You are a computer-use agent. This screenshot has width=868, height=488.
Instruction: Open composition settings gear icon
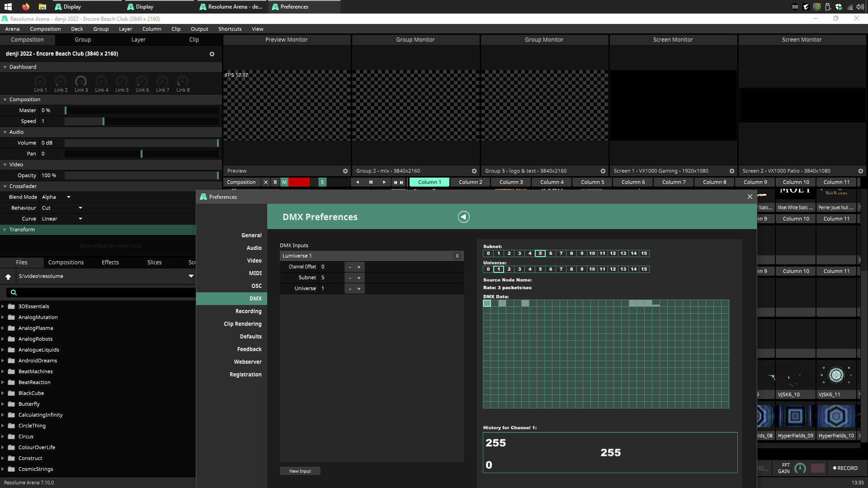click(x=212, y=54)
